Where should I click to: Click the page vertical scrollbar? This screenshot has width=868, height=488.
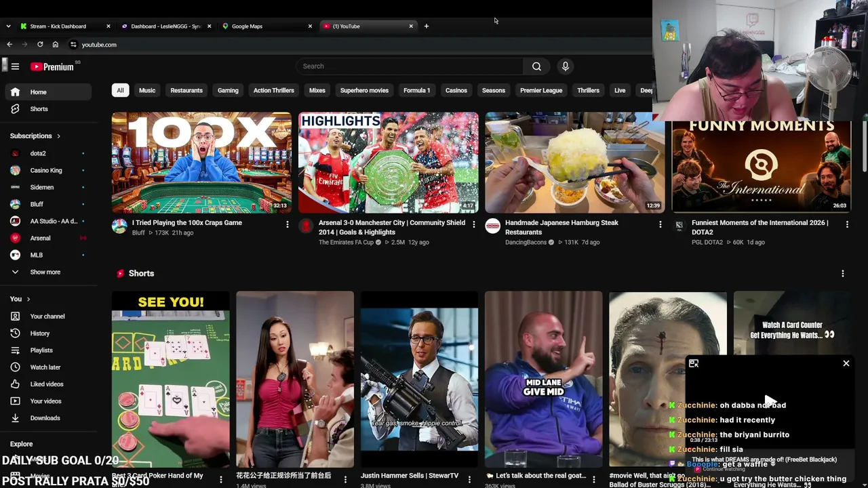[x=865, y=146]
